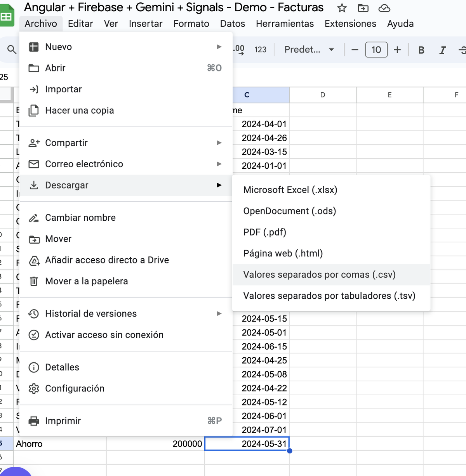The image size is (466, 476).
Task: Click the font size input field
Action: 376,50
